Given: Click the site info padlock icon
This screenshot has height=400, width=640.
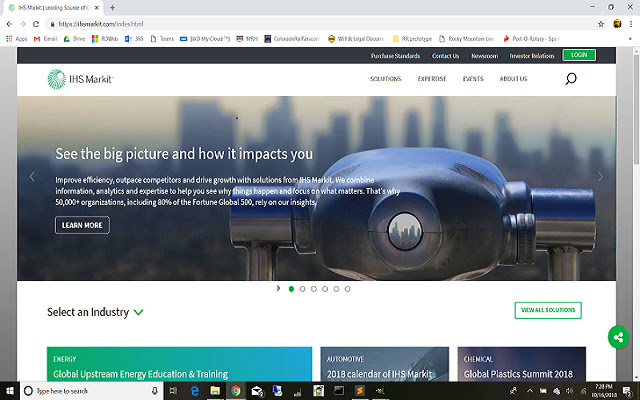Looking at the screenshot, I should (x=52, y=24).
